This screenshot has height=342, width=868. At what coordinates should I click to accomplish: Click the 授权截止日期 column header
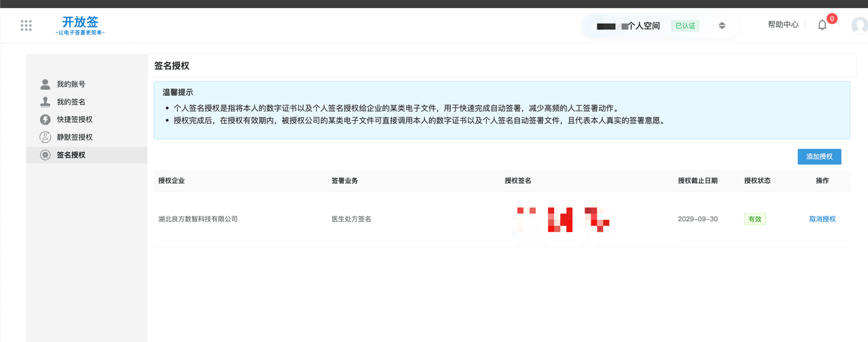click(698, 180)
